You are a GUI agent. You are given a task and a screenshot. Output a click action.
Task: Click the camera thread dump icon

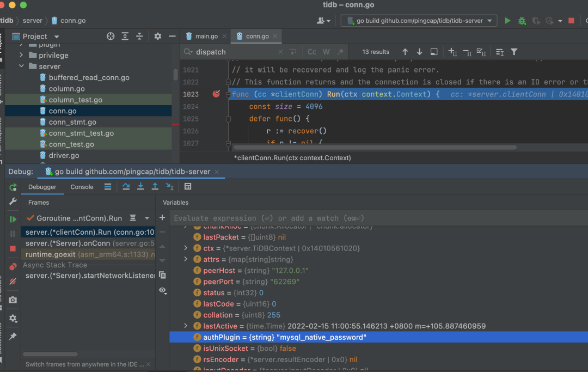pyautogui.click(x=13, y=300)
